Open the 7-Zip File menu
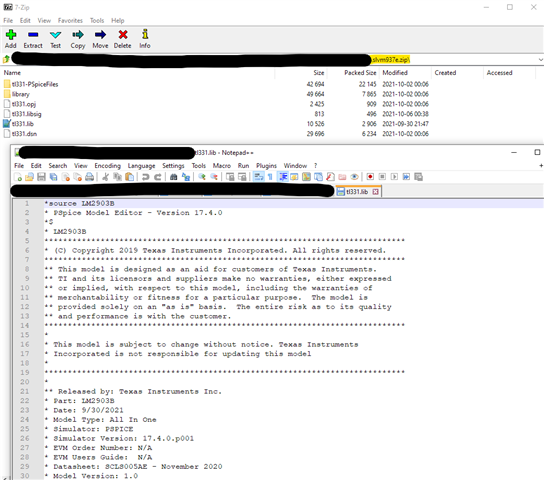Viewport: 544px width, 480px height. (x=8, y=20)
